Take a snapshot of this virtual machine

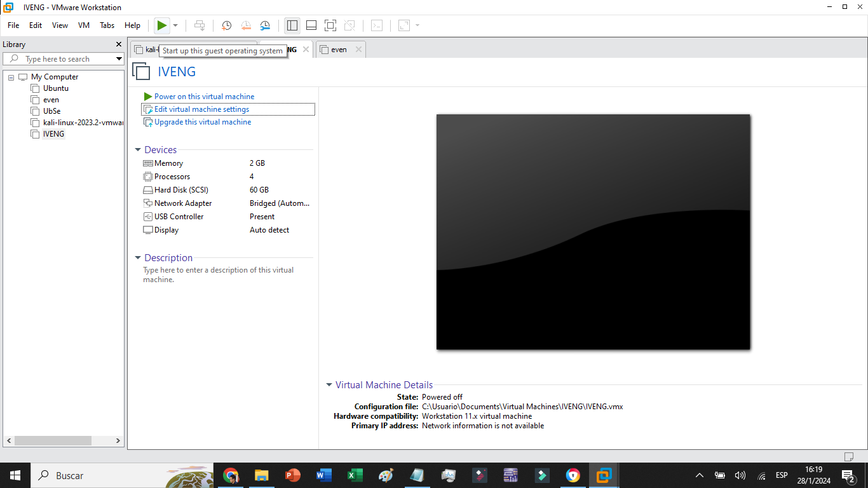point(226,25)
